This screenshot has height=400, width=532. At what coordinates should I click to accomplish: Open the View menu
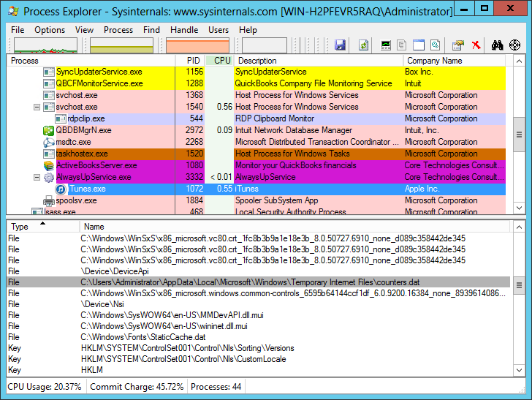[84, 30]
